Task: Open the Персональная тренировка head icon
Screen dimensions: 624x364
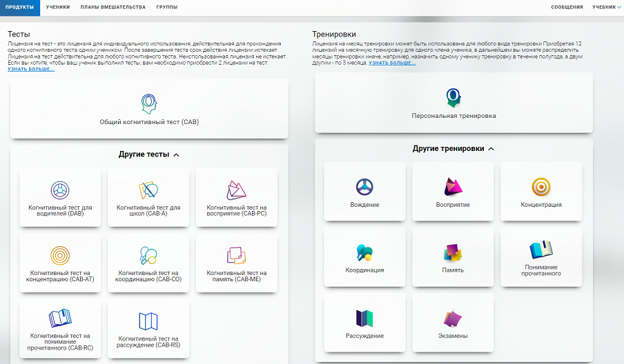Action: [454, 97]
